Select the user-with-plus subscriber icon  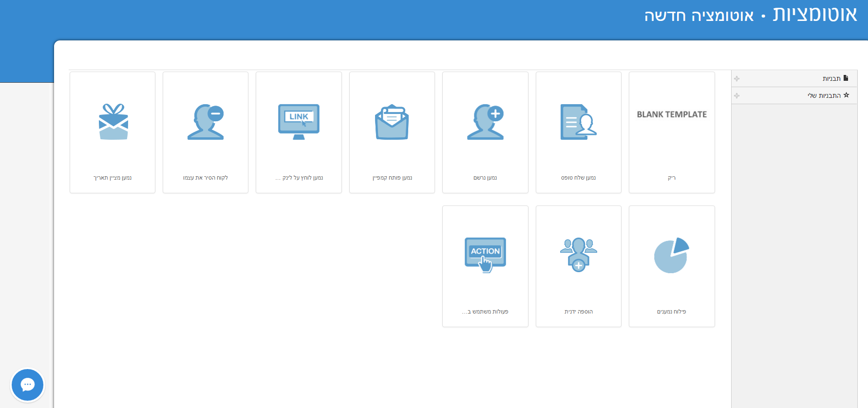485,122
